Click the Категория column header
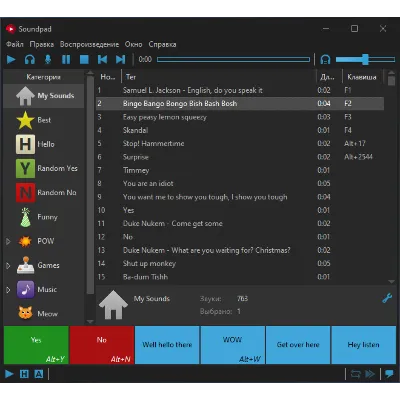Image resolution: width=400 pixels, height=400 pixels. click(x=44, y=77)
